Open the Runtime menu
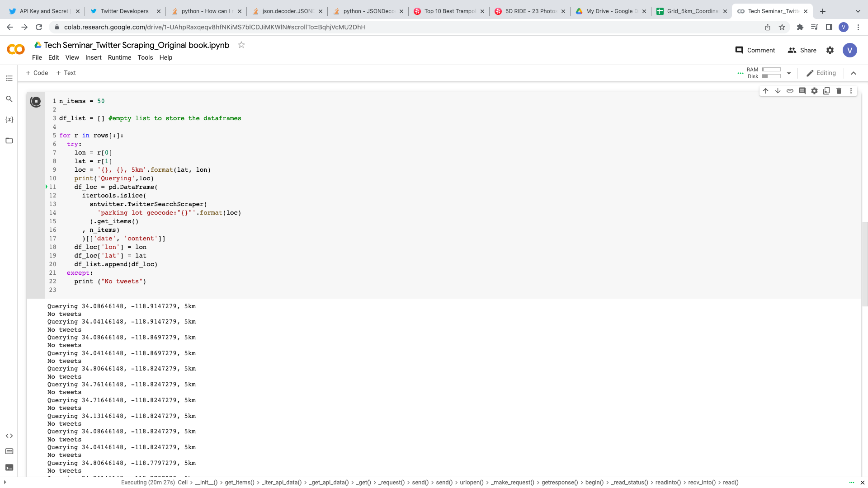This screenshot has width=868, height=488. pos(119,57)
